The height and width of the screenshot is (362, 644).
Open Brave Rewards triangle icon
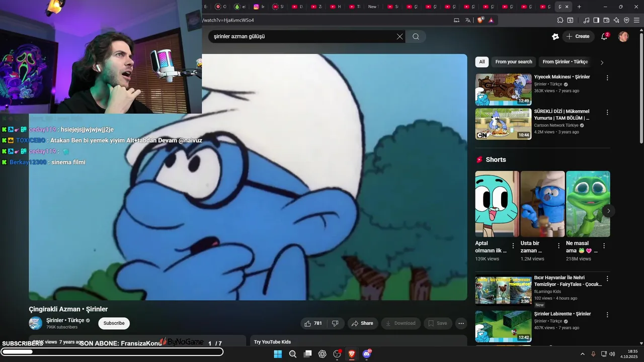click(491, 20)
